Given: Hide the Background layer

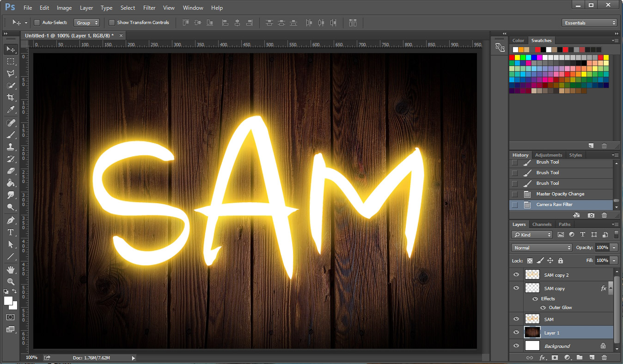Looking at the screenshot, I should pos(516,346).
